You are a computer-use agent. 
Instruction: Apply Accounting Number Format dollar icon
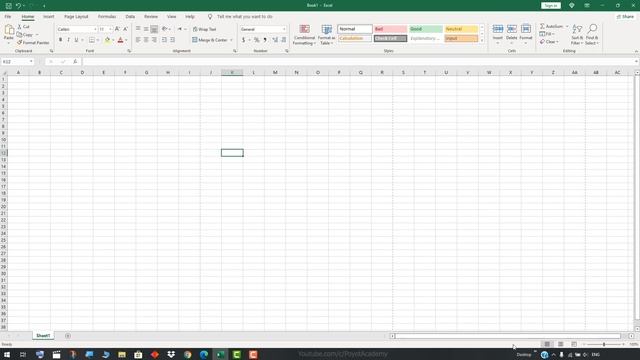point(244,40)
